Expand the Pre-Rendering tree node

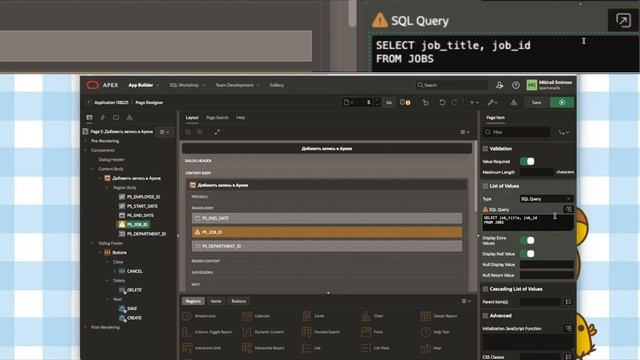tap(86, 141)
